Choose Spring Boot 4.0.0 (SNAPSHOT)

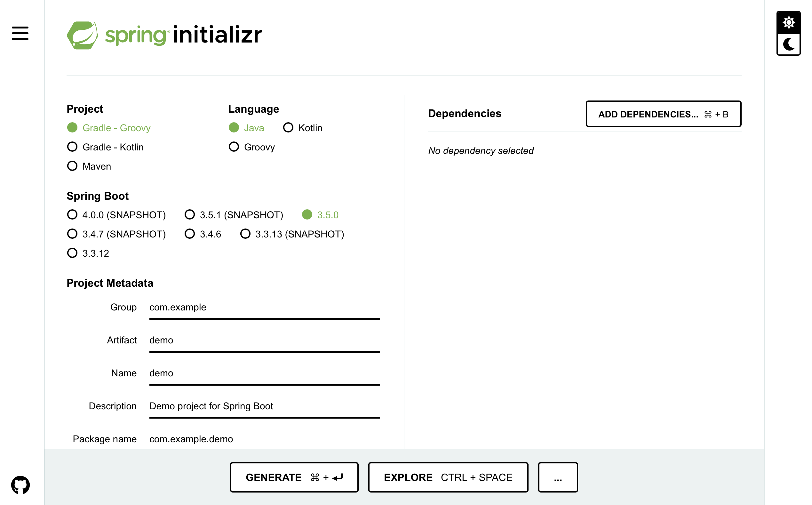[x=116, y=215]
